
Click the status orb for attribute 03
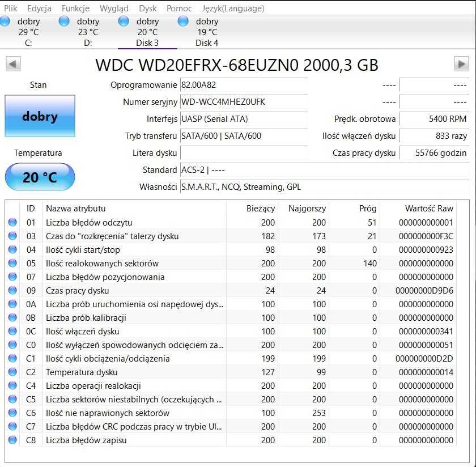12,236
